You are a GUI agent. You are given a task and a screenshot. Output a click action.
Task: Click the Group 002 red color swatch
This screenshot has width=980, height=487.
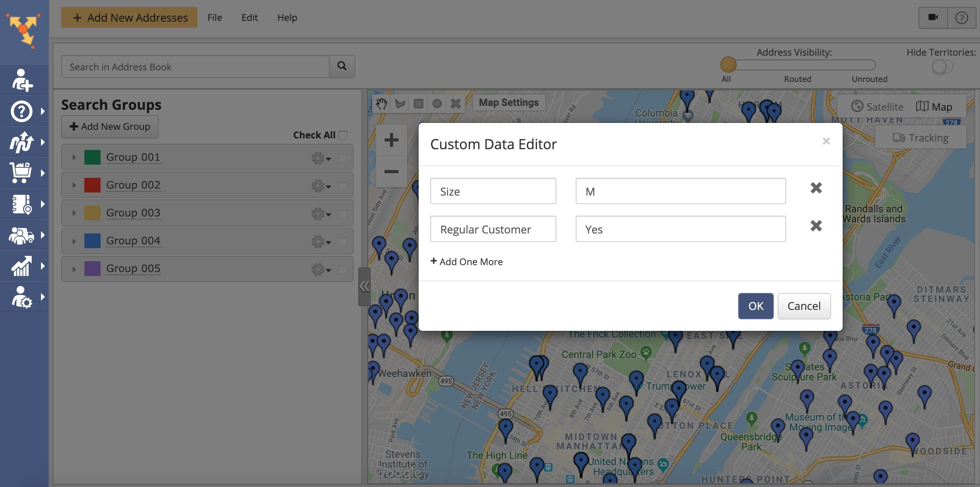(x=92, y=185)
